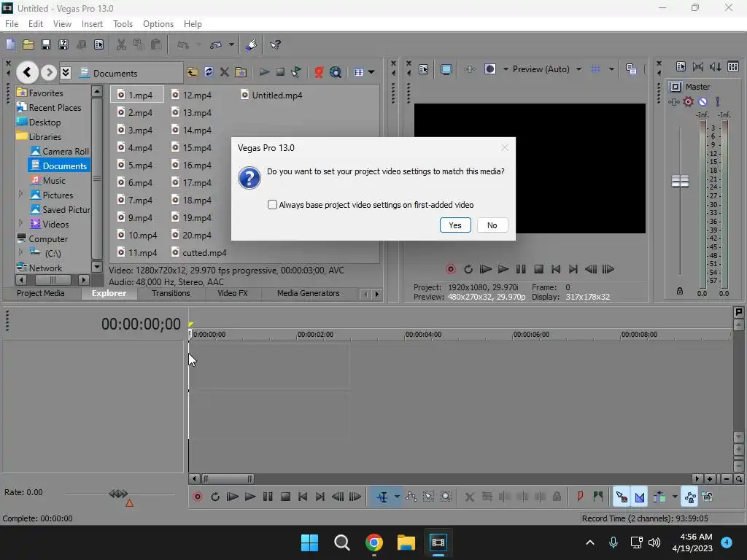
Task: Click the timeline horizontal scrollbar thumb
Action: [x=228, y=478]
